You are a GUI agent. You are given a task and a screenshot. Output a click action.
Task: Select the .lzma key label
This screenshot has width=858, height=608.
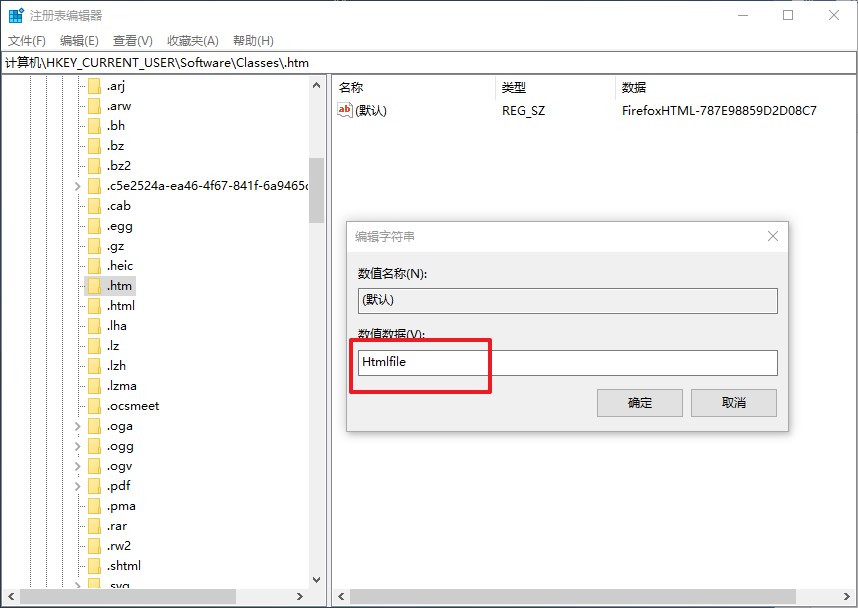click(121, 386)
